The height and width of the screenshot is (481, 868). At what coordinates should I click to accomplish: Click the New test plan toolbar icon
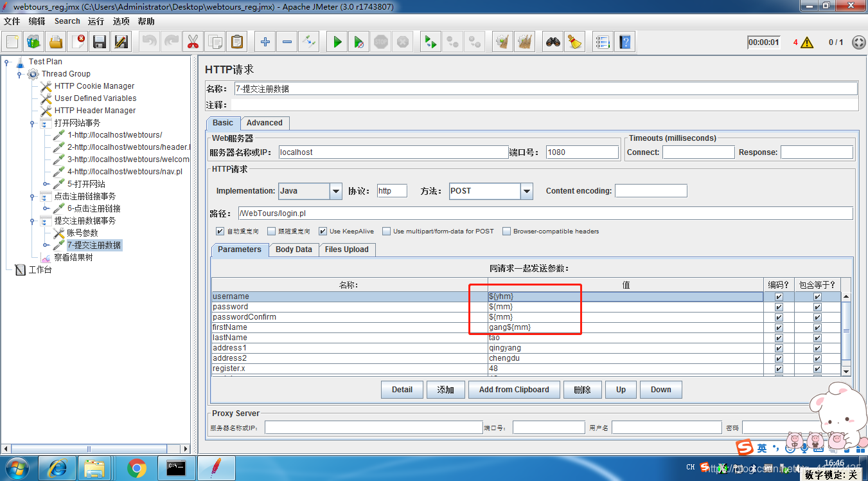[12, 42]
